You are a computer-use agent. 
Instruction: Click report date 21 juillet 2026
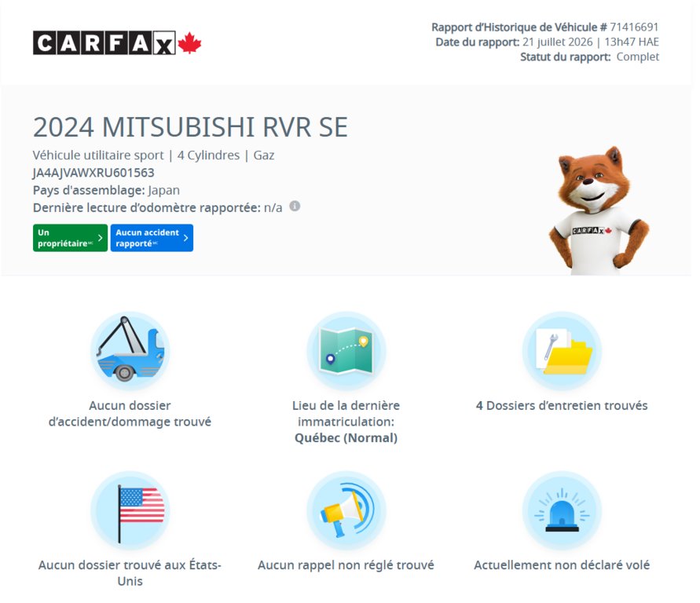(x=558, y=42)
